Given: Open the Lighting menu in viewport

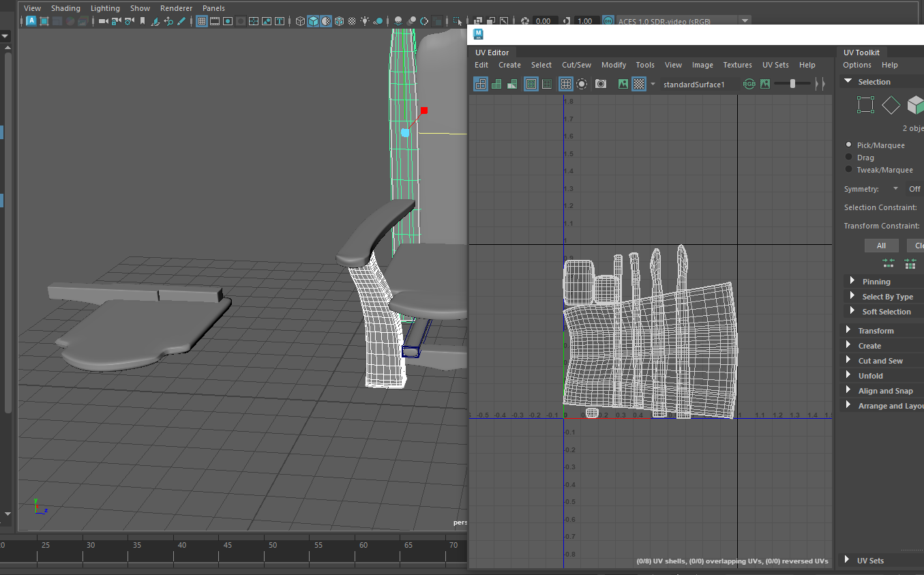Looking at the screenshot, I should click(105, 8).
